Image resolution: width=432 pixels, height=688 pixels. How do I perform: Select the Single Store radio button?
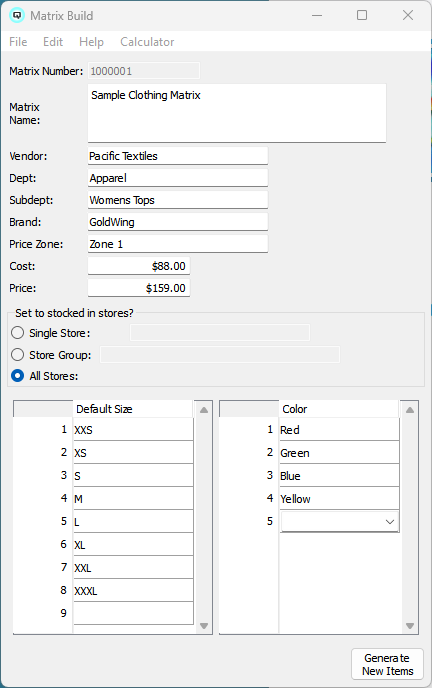pos(18,333)
